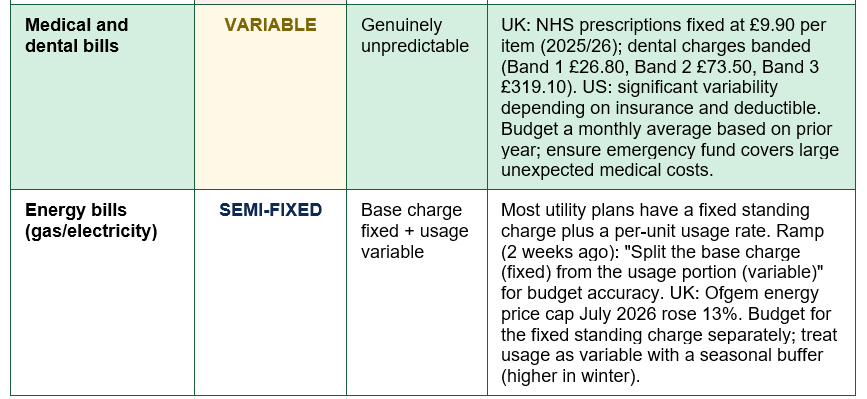867x399 pixels.
Task: Select the 'Budget a monthly average' sentence
Action: (x=667, y=139)
